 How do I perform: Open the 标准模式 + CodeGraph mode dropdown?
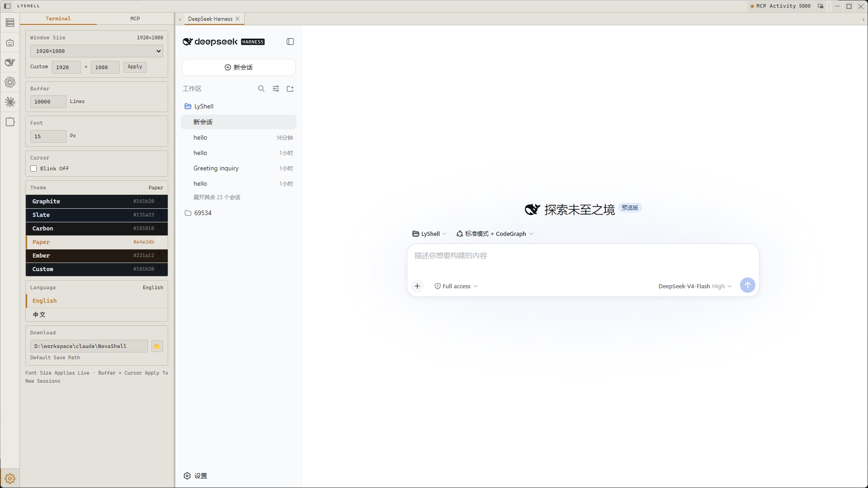pos(495,234)
